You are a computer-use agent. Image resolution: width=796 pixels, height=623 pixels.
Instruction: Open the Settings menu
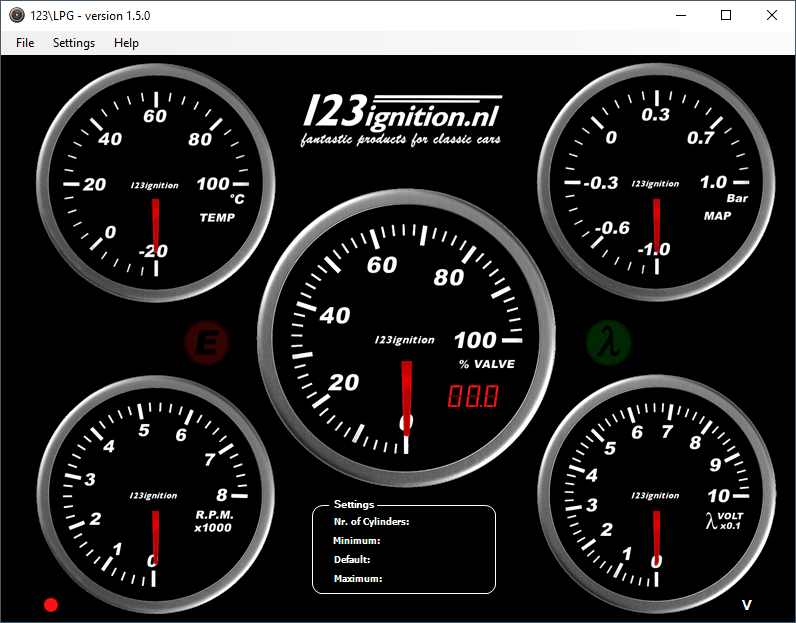74,43
